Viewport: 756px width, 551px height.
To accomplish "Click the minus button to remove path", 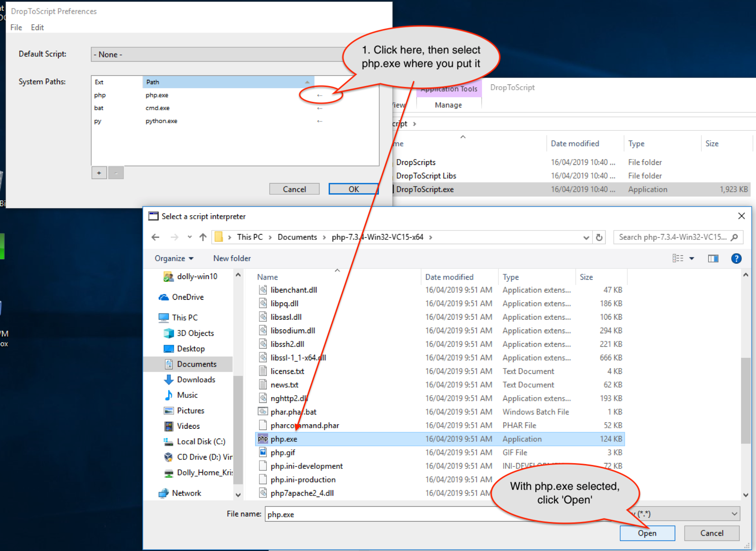I will 116,173.
